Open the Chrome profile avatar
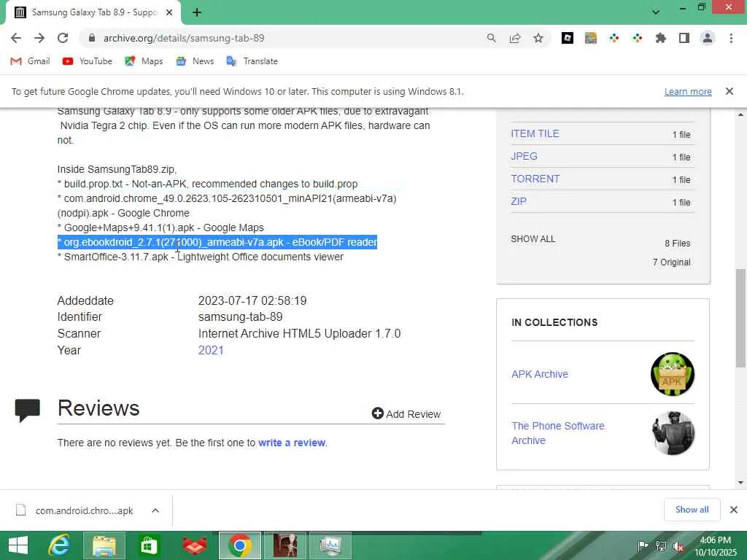 click(708, 38)
